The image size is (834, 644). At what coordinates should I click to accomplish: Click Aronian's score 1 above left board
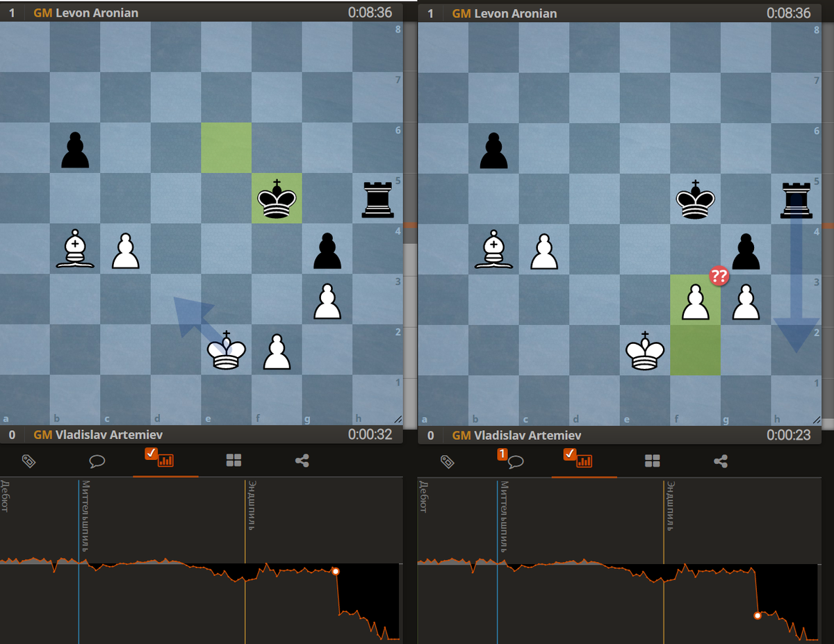click(x=12, y=13)
